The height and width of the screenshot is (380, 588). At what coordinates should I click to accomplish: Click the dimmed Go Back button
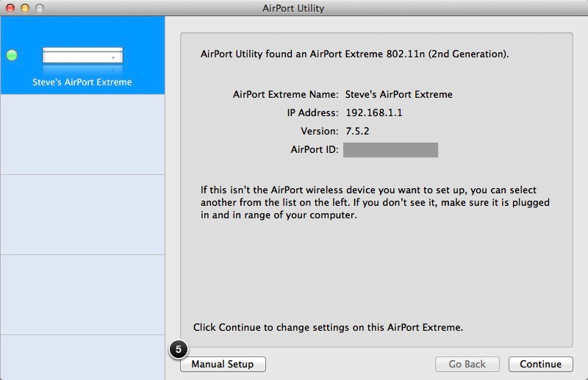coord(467,364)
